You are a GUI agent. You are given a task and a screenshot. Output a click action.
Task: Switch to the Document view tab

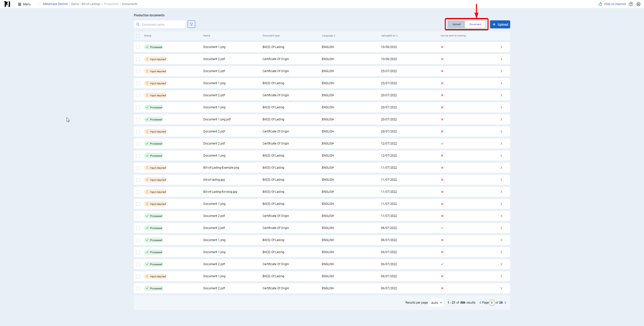point(475,24)
